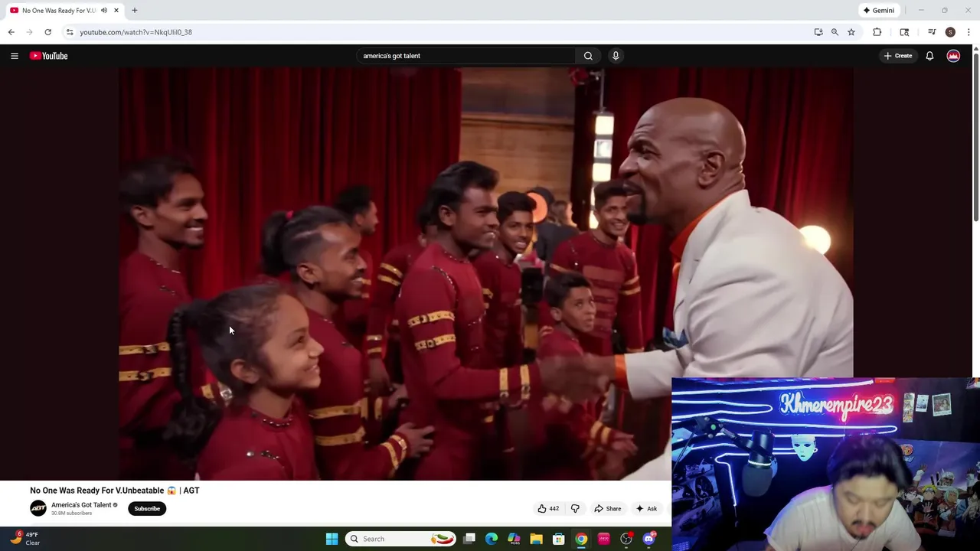
Task: Click the browser back arrow
Action: point(11,32)
